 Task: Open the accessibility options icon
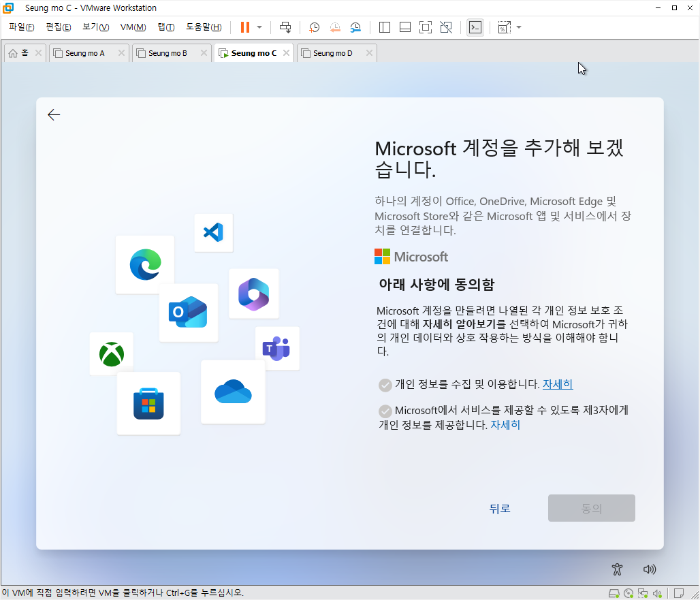click(x=617, y=569)
